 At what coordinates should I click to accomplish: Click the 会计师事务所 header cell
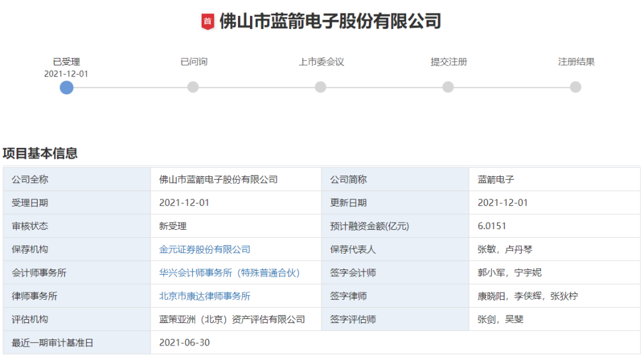click(77, 273)
